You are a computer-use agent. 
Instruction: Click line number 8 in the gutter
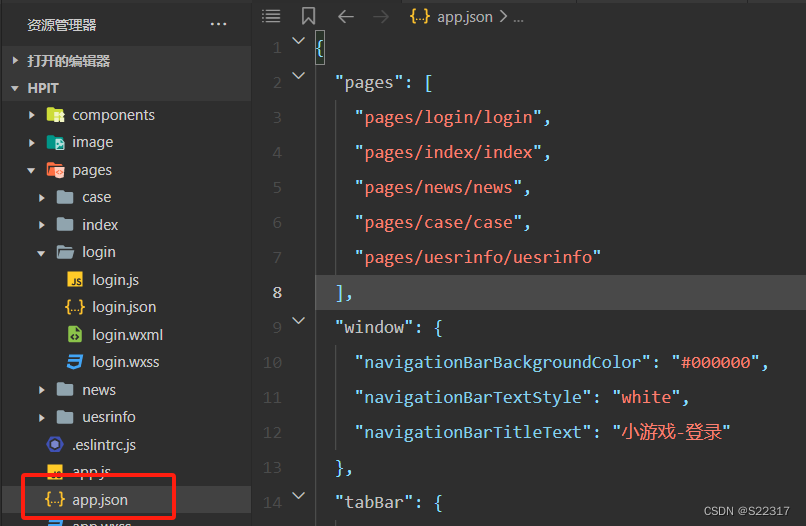point(278,293)
